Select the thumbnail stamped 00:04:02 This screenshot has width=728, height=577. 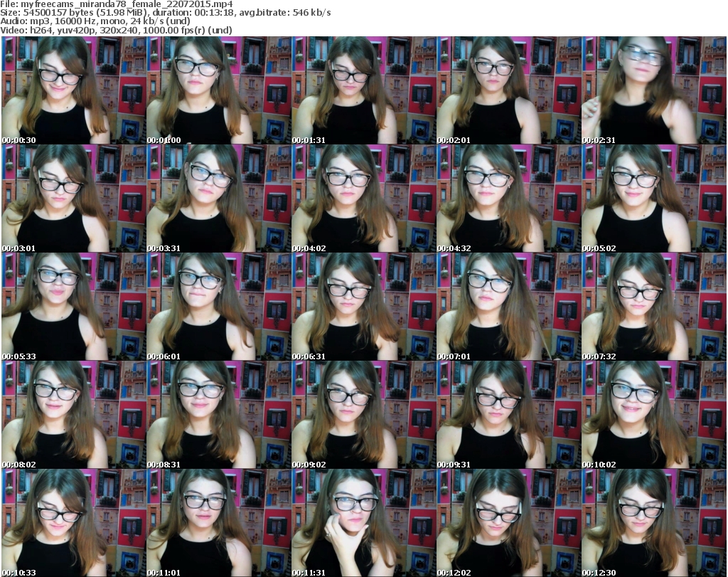coord(363,198)
